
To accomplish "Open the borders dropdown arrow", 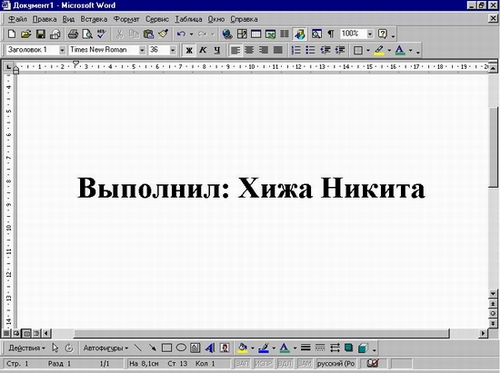I will tap(368, 50).
